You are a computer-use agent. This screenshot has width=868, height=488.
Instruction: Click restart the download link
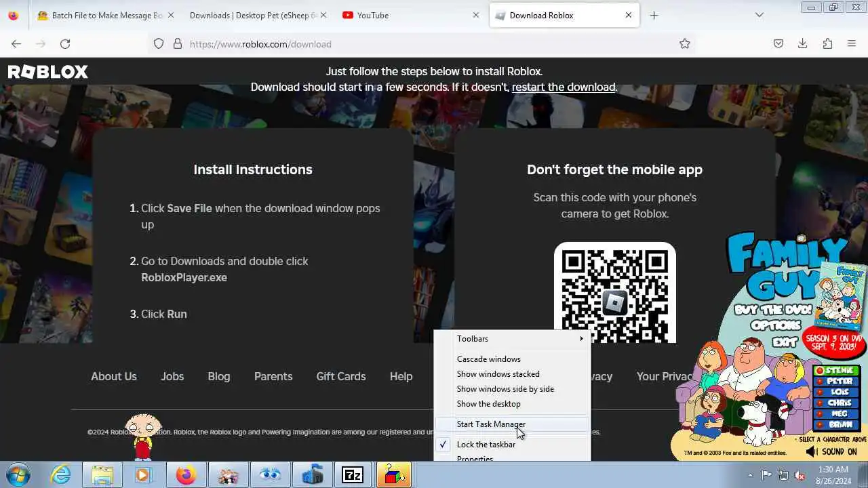[564, 87]
